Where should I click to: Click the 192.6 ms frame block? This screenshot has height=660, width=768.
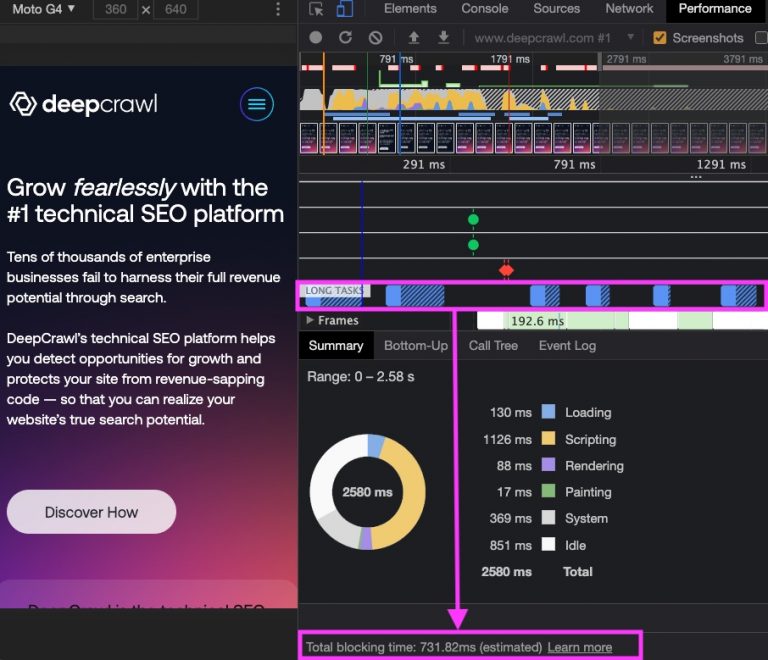tap(537, 321)
